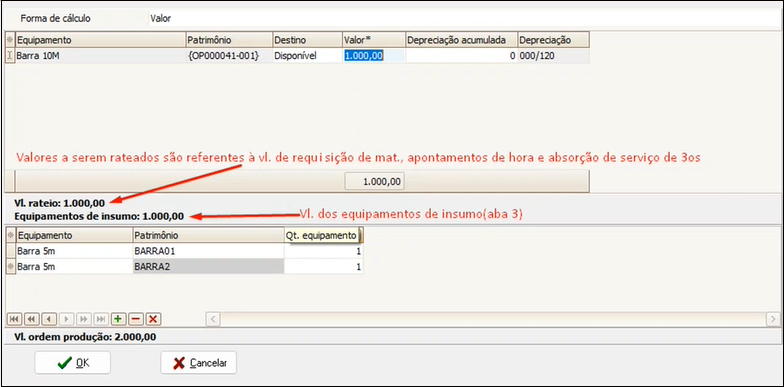Click the Equipamentos de insumo: 1.000,00 label
The height and width of the screenshot is (387, 784).
pos(99,216)
